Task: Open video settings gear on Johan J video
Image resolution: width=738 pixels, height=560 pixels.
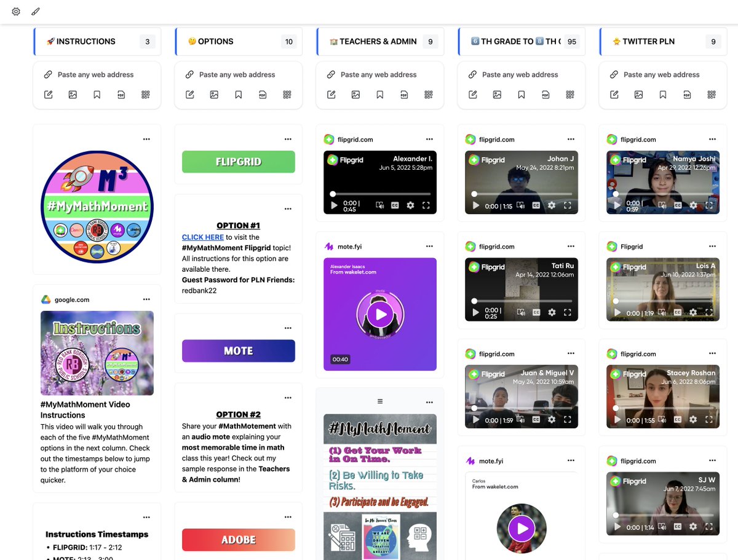Action: pos(552,206)
